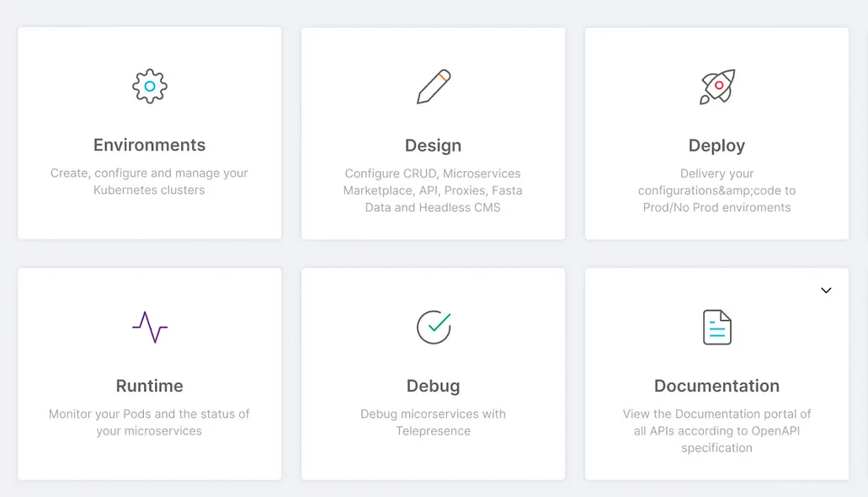868x497 pixels.
Task: Click the Runtime card heading
Action: 149,386
